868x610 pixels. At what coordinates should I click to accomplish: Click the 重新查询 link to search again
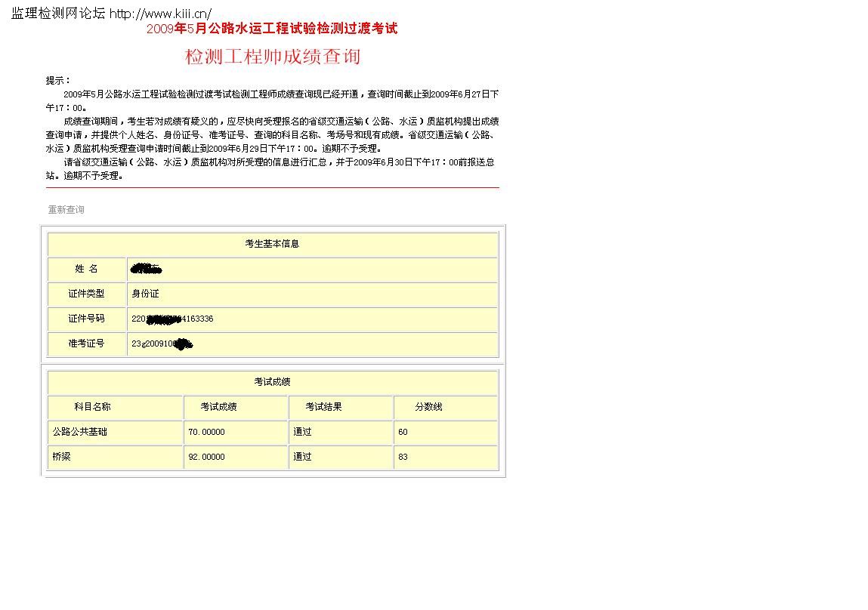pyautogui.click(x=65, y=210)
